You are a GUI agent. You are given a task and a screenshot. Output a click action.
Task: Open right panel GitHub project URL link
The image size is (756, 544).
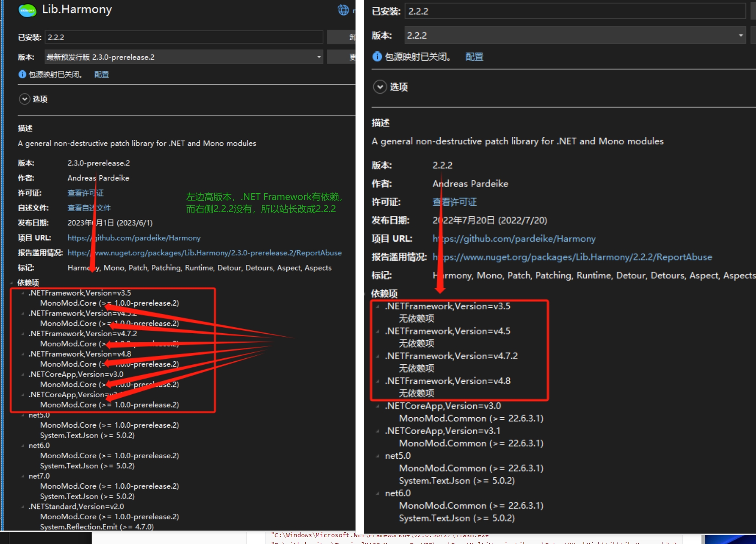click(x=514, y=239)
